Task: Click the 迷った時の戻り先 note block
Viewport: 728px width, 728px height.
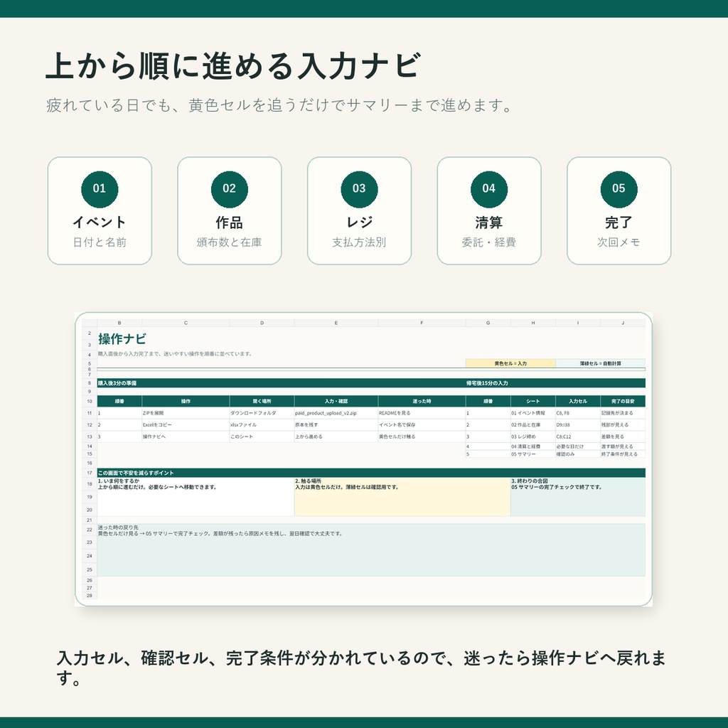Action: 371,550
